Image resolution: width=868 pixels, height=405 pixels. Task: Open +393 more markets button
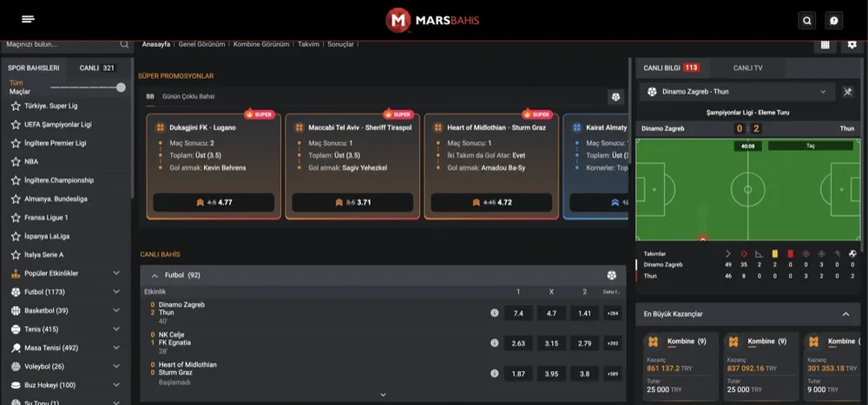pyautogui.click(x=612, y=343)
